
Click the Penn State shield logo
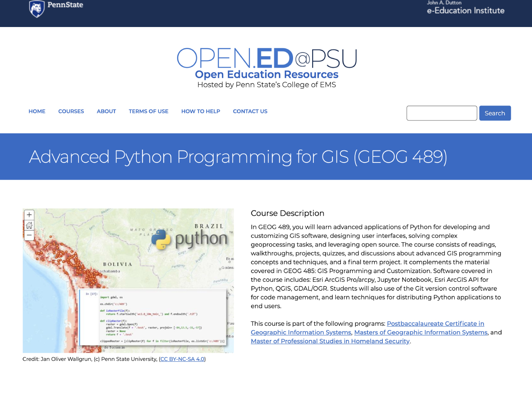[x=37, y=9]
